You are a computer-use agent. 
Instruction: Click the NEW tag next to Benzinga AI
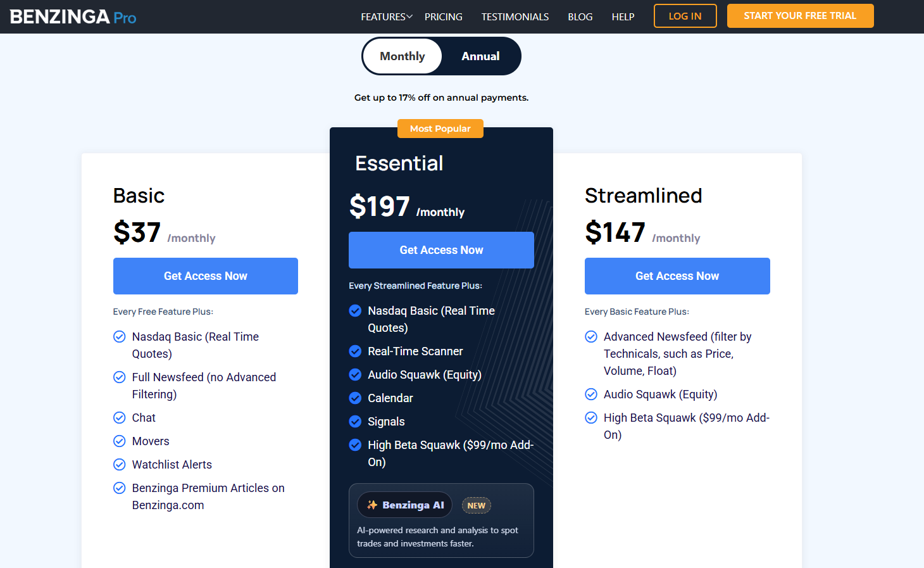pos(476,505)
